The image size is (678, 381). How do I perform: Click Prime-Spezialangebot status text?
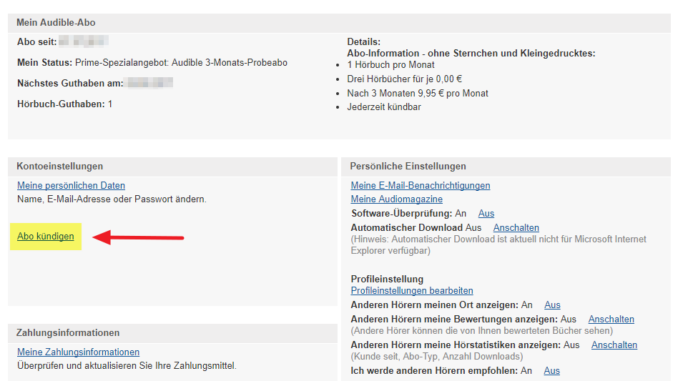pos(181,63)
